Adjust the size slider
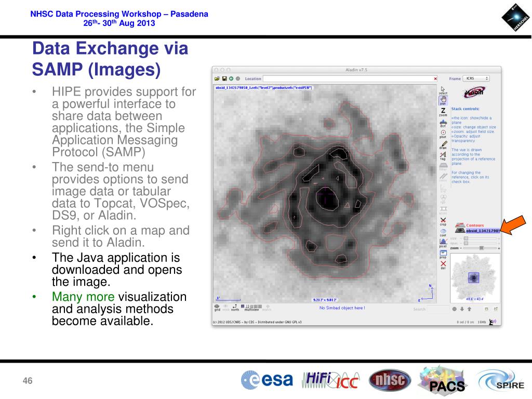The width and height of the screenshot is (532, 399). click(x=481, y=238)
